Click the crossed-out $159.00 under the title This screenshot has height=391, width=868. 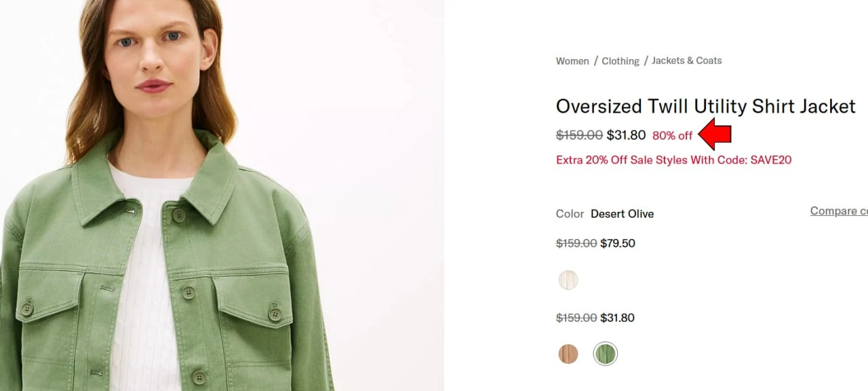[579, 135]
